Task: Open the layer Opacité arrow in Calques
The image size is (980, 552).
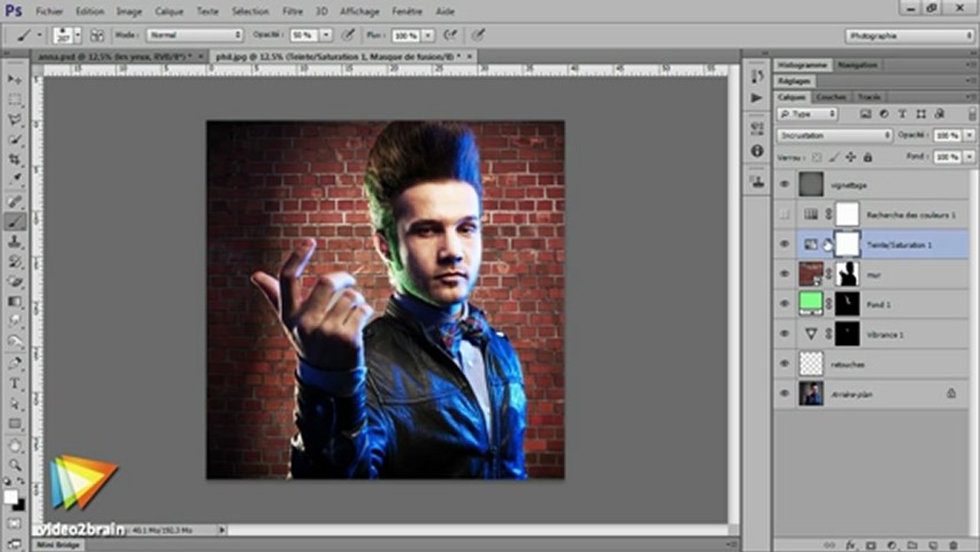Action: 969,135
